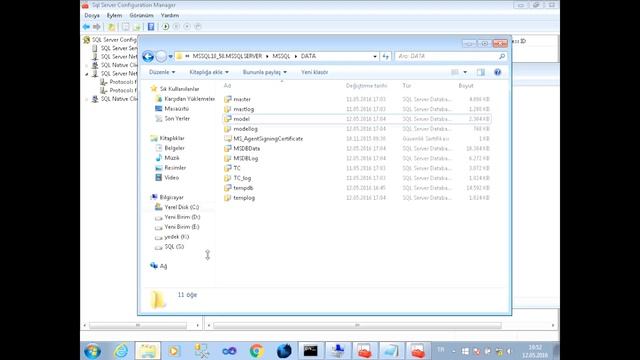Sort by the Boyut column header
The image size is (640, 360).
466,86
